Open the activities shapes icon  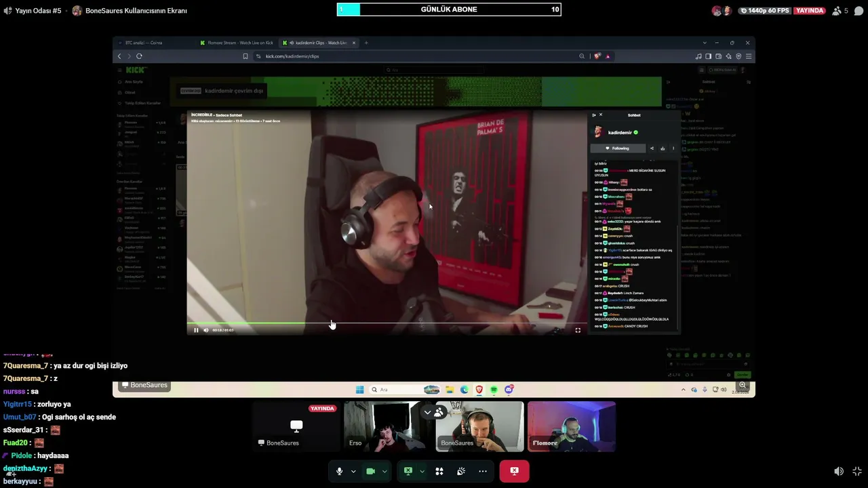(439, 471)
